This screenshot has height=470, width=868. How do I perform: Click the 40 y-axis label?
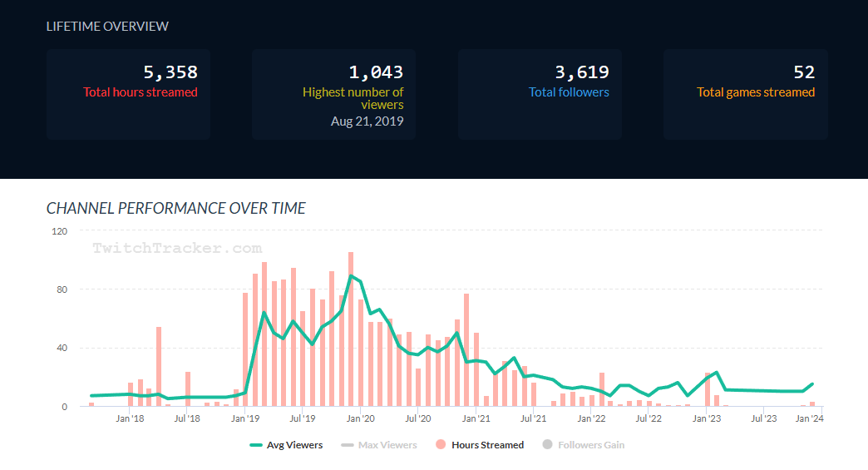62,349
